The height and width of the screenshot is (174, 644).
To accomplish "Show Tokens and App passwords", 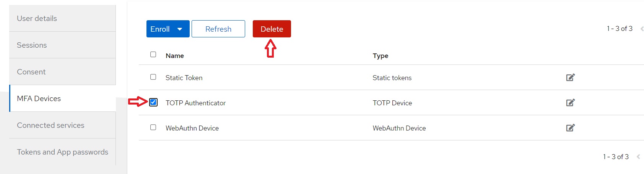I will click(62, 152).
